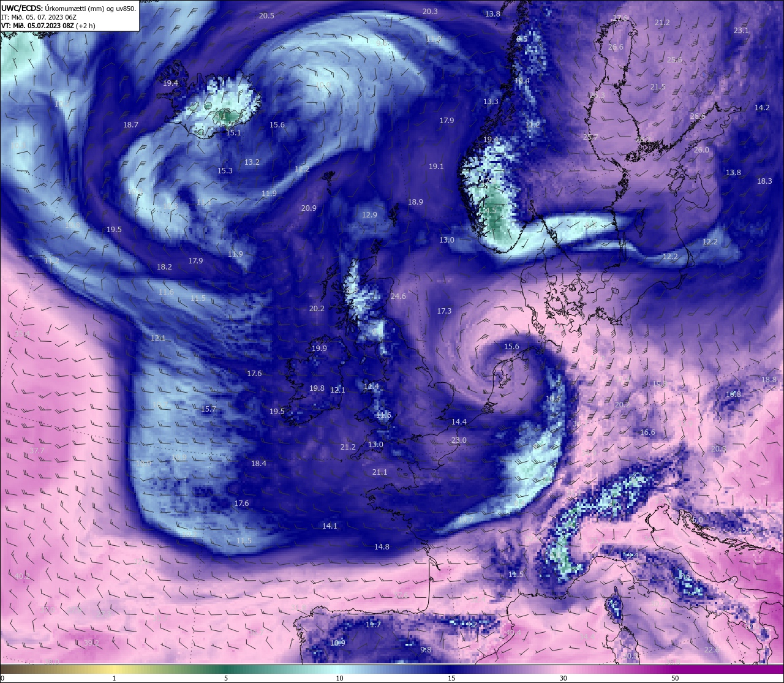The image size is (784, 683).
Task: Click the value 18.2 on the map
Action: (164, 267)
